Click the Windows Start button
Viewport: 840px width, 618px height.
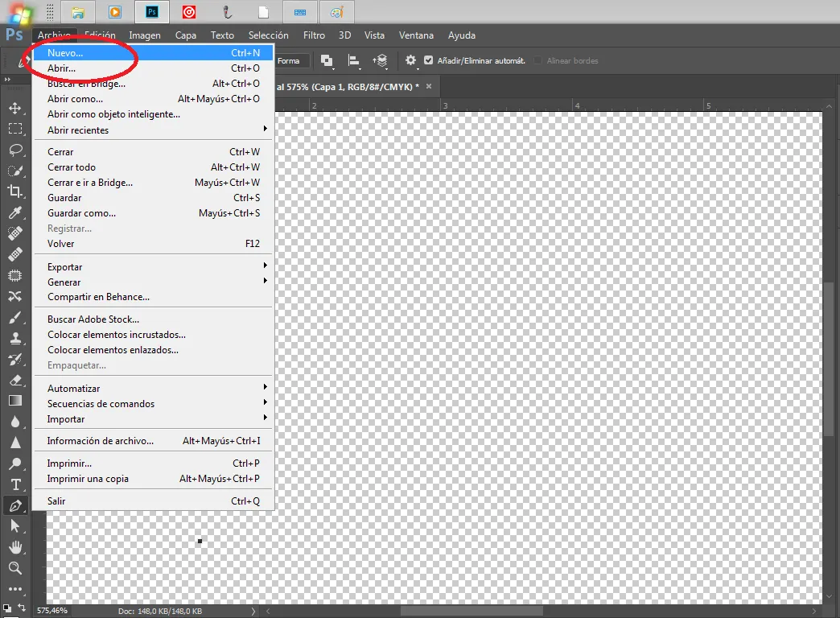point(19,14)
